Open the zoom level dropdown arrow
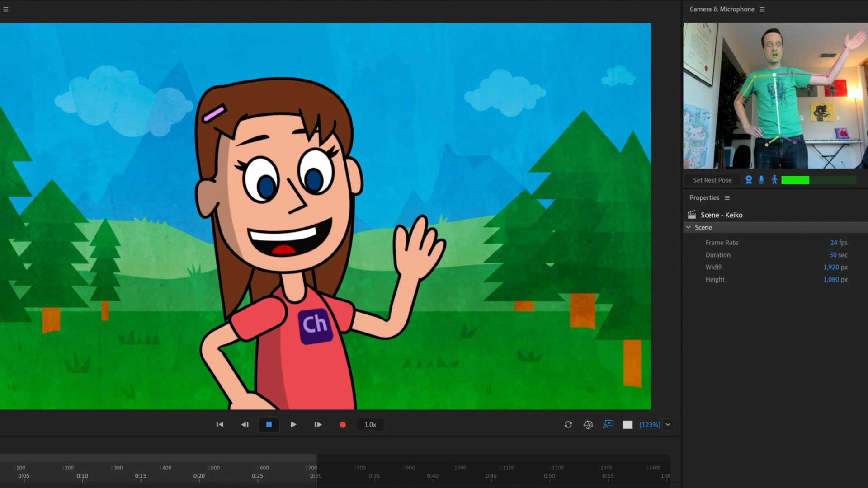Image resolution: width=868 pixels, height=488 pixels. [x=668, y=425]
